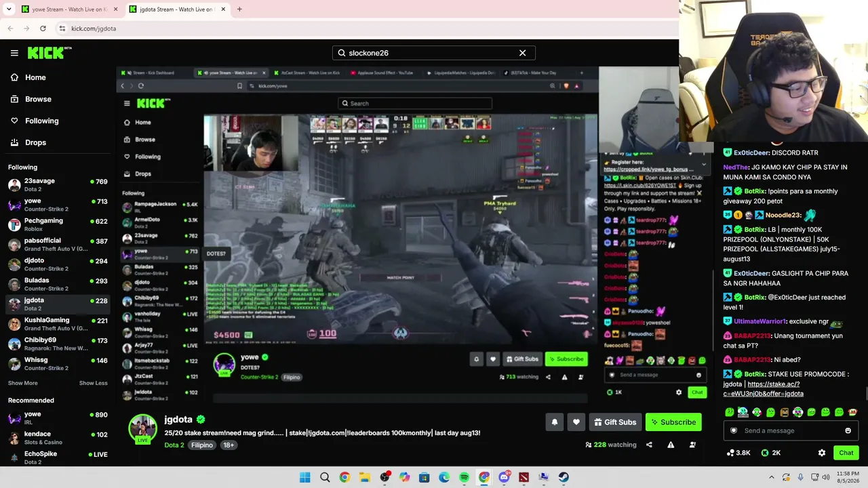Open djdoto channel in Following list
The height and width of the screenshot is (488, 868).
click(58, 264)
